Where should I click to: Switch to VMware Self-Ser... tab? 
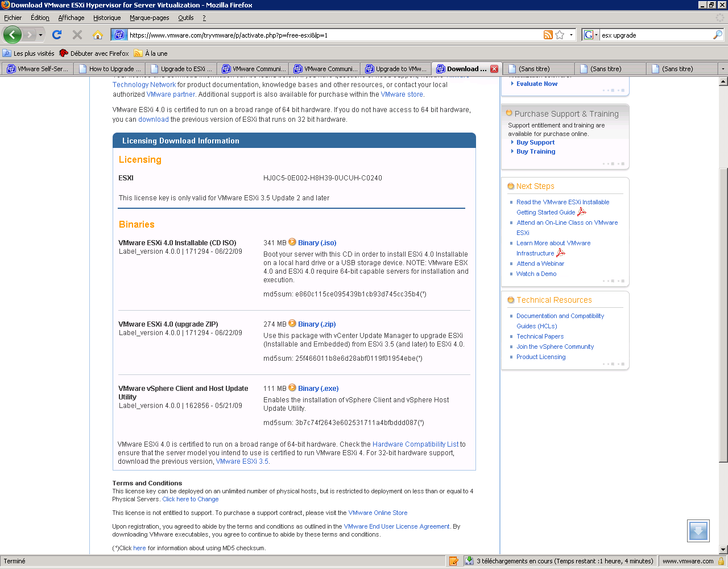tap(38, 69)
